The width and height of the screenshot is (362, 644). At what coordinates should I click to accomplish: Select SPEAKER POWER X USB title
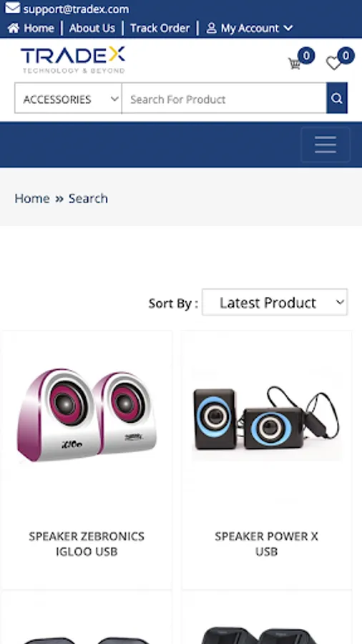pyautogui.click(x=266, y=543)
